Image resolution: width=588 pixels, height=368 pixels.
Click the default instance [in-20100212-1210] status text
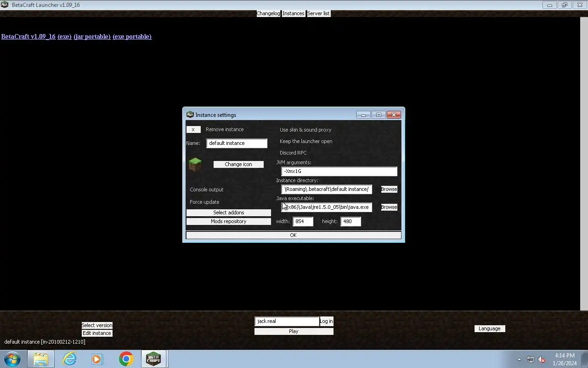(x=45, y=342)
